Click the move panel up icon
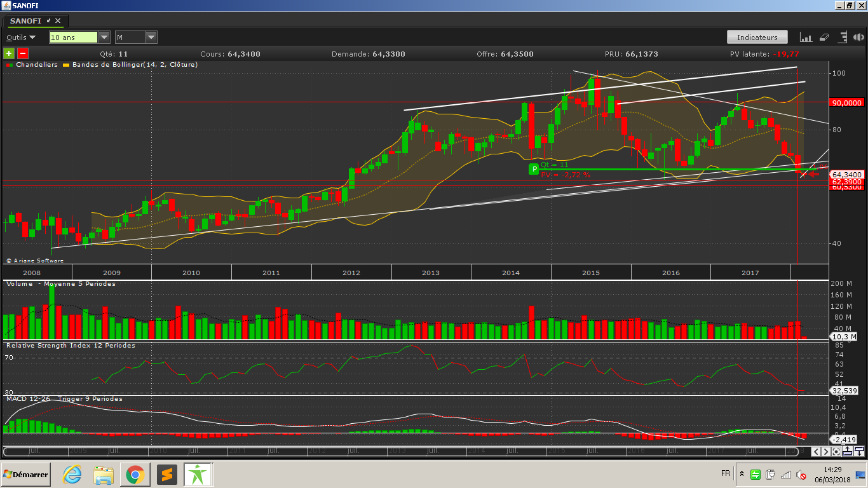Image resolution: width=868 pixels, height=488 pixels. pos(847,452)
